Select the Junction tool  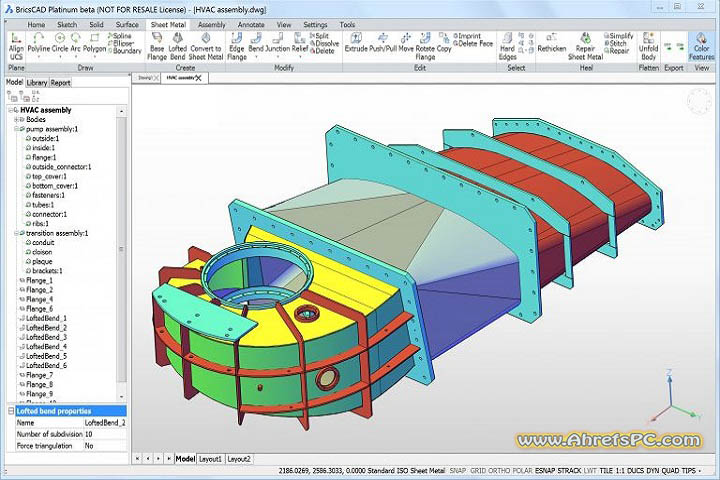pyautogui.click(x=278, y=43)
